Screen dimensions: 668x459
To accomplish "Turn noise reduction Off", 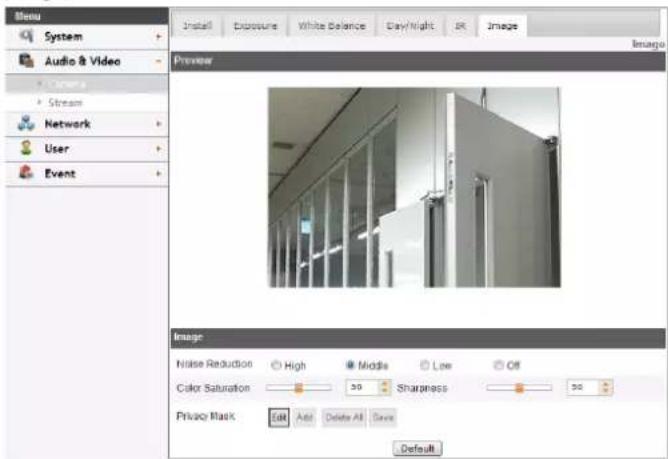I will [x=498, y=365].
